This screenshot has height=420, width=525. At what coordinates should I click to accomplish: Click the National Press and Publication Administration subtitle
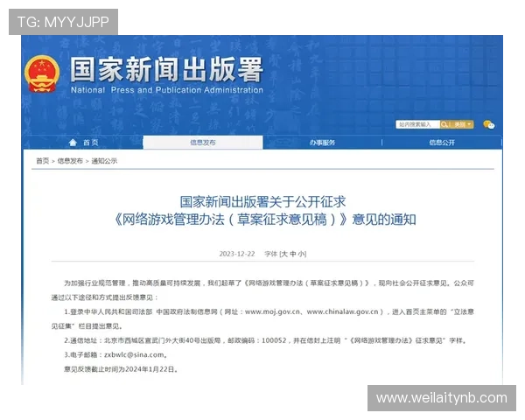click(x=167, y=90)
